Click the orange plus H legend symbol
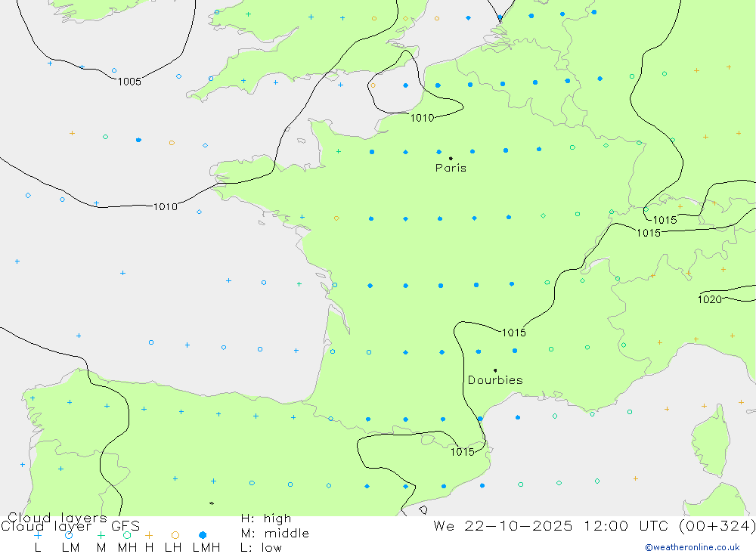Image resolution: width=756 pixels, height=554 pixels. click(149, 535)
